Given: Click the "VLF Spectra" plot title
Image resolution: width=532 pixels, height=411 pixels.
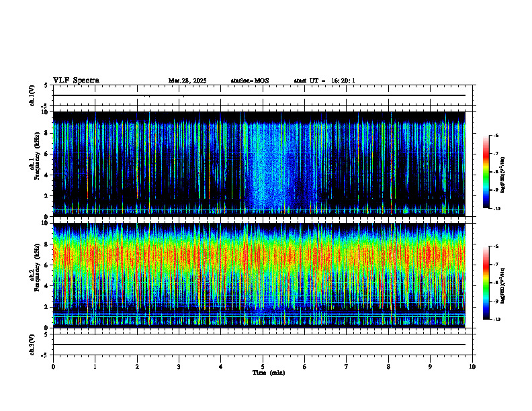Looking at the screenshot, I should (76, 81).
